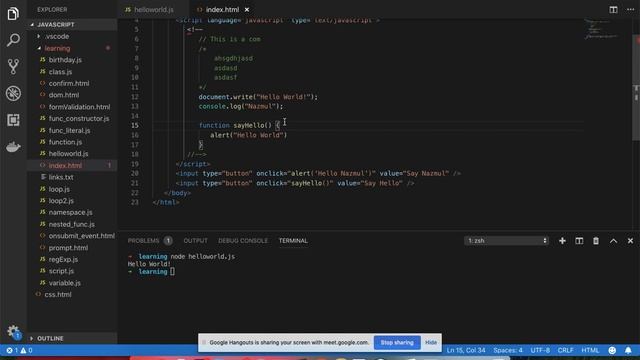Open class.js file
The image size is (640, 360).
[x=72, y=71]
